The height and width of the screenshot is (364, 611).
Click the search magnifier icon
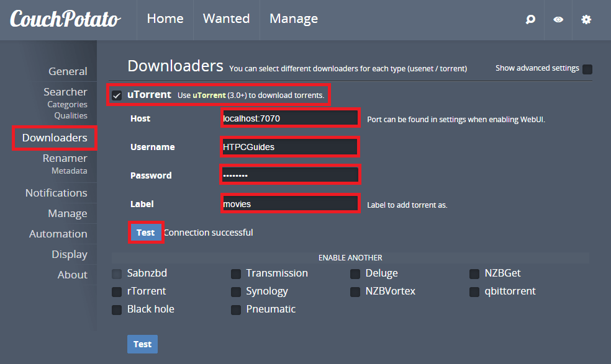click(530, 19)
